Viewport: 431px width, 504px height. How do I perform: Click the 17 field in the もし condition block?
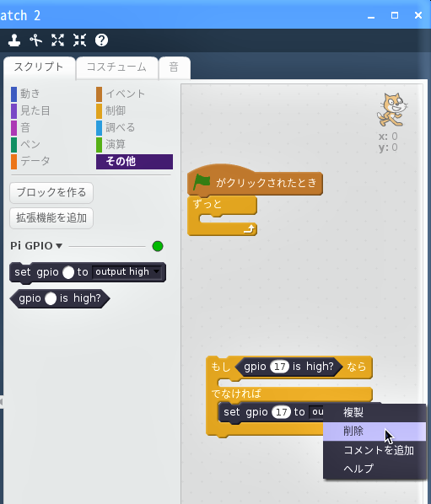pyautogui.click(x=280, y=367)
